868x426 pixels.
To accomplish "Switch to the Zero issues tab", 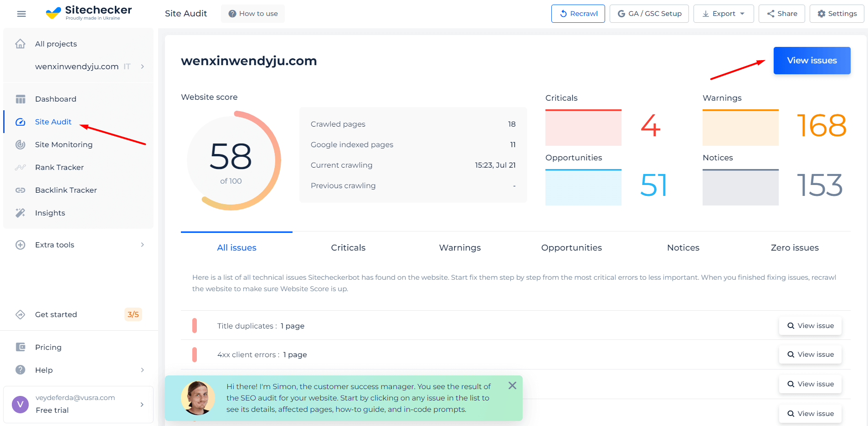I will point(795,247).
